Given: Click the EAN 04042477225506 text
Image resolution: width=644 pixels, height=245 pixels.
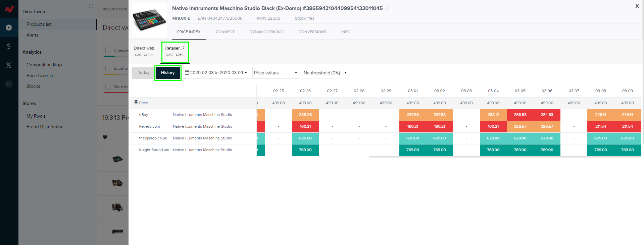Looking at the screenshot, I should point(220,18).
